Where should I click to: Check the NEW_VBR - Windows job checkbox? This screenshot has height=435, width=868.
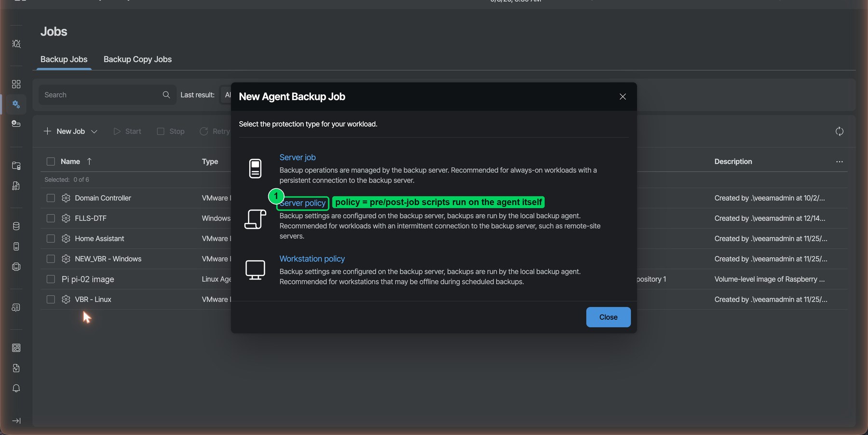coord(51,259)
